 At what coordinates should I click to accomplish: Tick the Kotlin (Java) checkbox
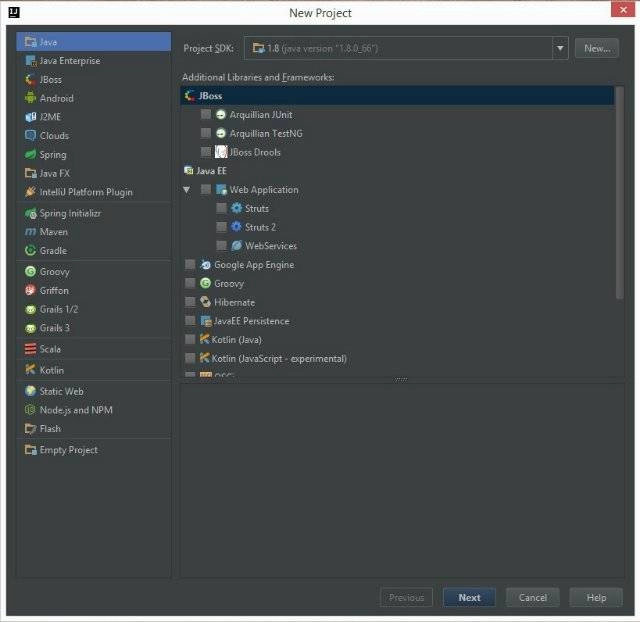pyautogui.click(x=190, y=340)
